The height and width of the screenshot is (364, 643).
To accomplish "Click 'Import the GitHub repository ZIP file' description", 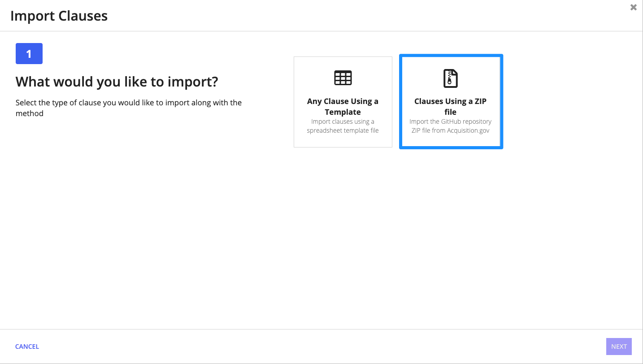I will click(x=451, y=126).
